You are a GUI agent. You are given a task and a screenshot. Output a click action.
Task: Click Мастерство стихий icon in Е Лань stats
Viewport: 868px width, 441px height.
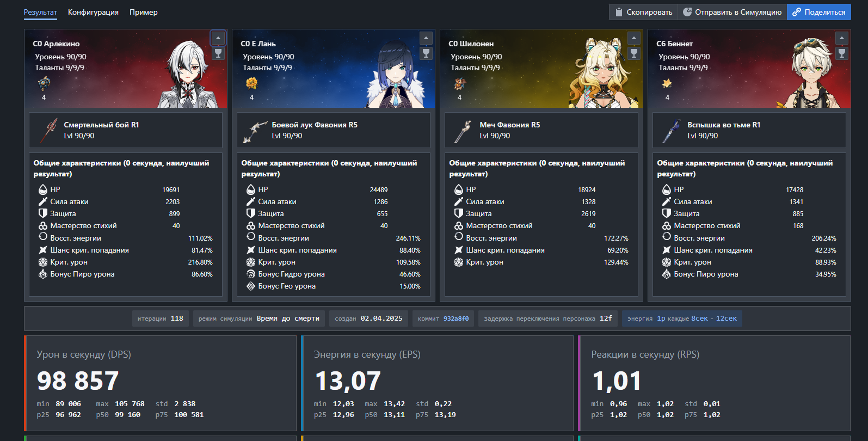(x=251, y=225)
